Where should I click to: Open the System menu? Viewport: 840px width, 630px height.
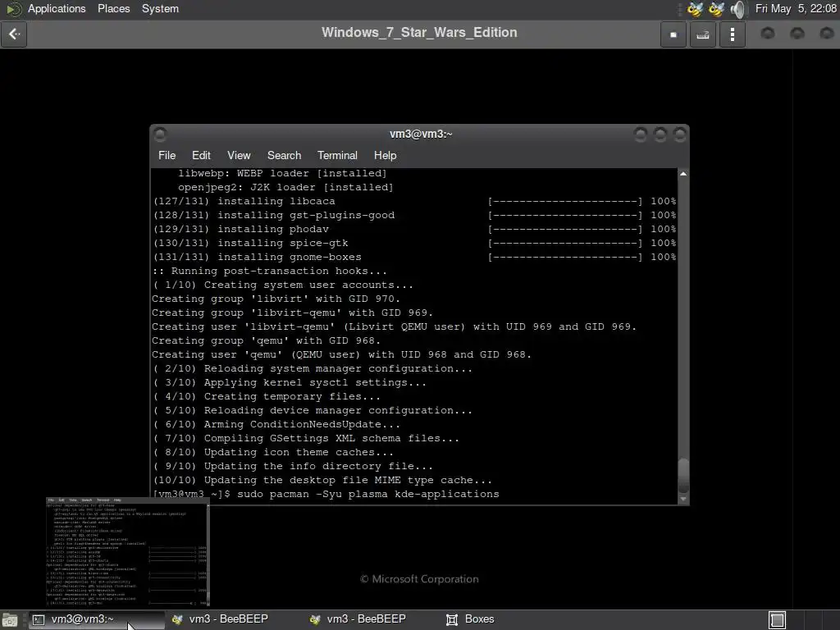(x=160, y=8)
